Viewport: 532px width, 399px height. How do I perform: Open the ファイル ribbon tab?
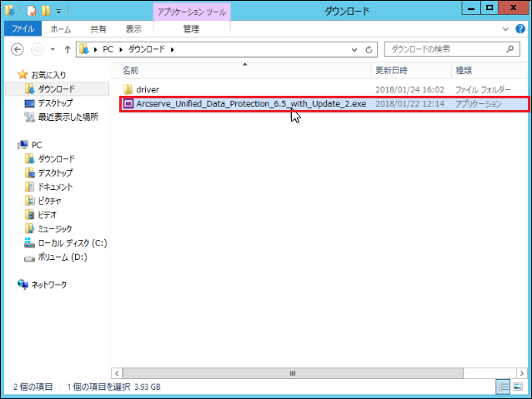[23, 29]
